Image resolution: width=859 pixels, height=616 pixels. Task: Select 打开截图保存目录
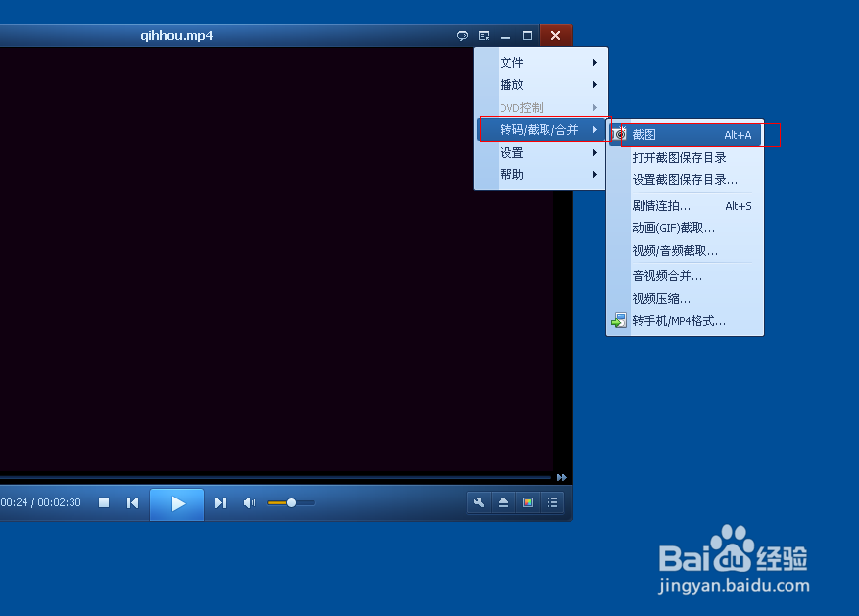pos(686,158)
